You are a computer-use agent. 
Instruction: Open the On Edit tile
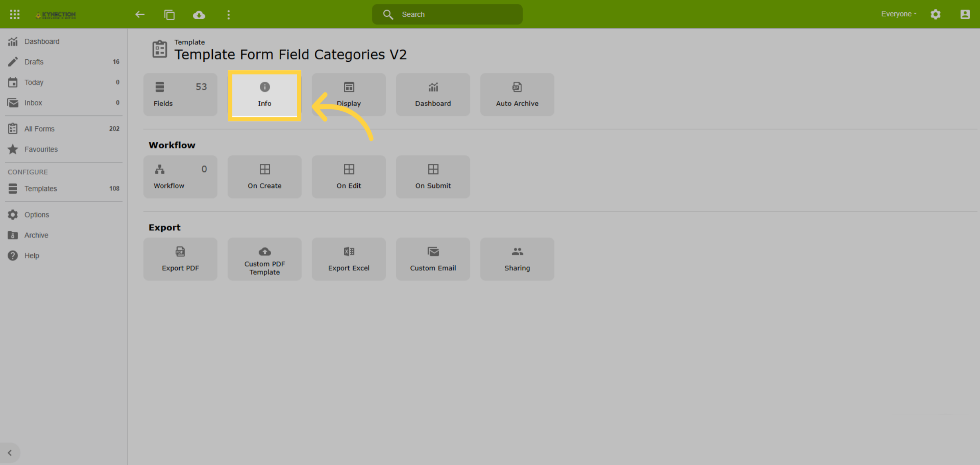click(x=349, y=177)
